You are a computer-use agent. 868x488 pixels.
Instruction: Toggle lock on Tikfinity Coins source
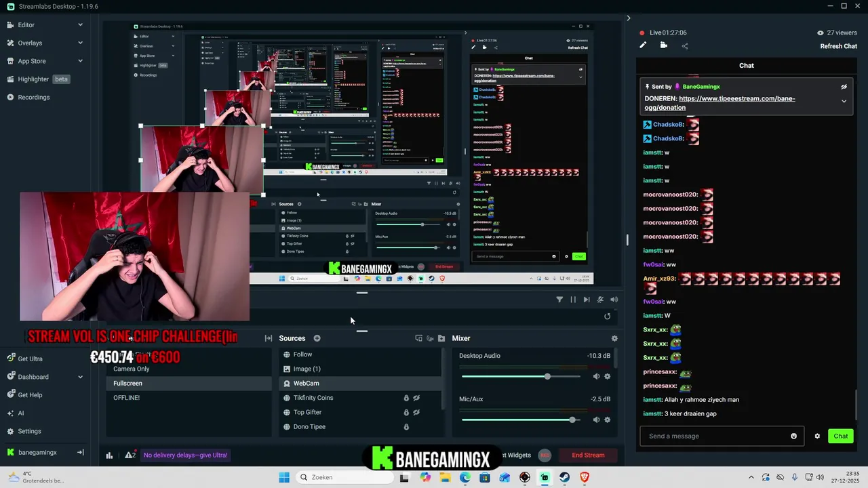[406, 398]
